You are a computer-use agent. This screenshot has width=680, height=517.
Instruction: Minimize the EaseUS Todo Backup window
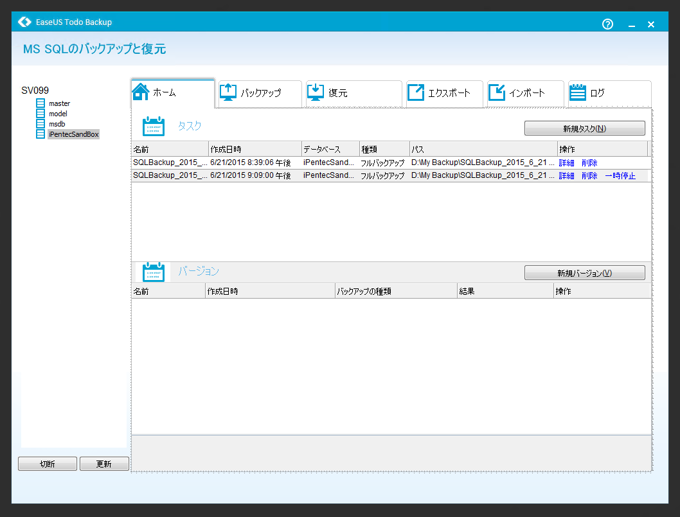click(631, 25)
